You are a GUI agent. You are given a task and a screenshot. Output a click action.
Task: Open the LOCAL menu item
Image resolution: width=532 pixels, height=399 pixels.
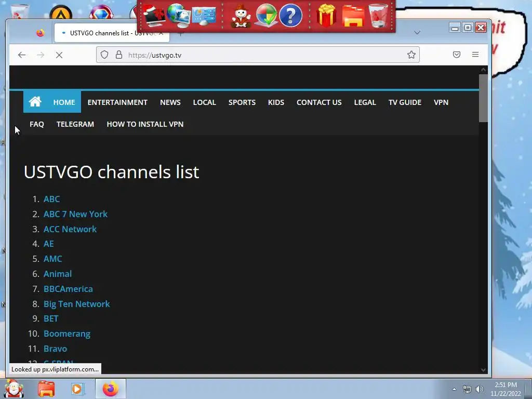pos(205,102)
